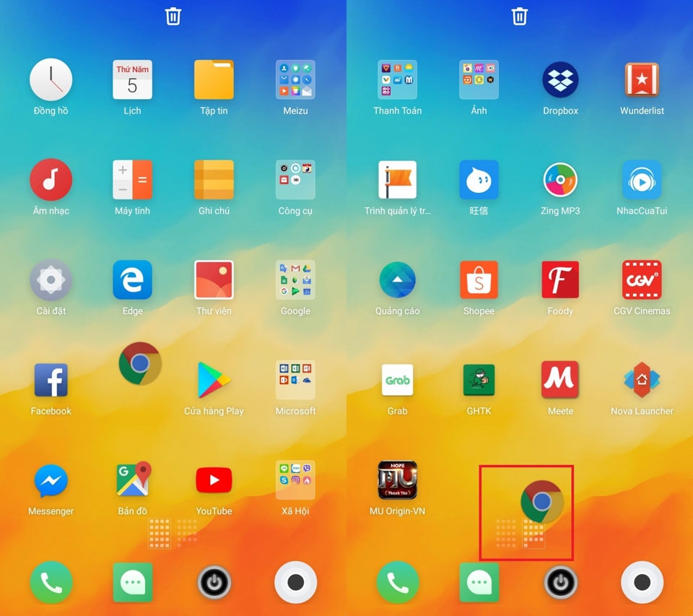Open the Messages app in the left dock
693x616 pixels.
[x=133, y=582]
